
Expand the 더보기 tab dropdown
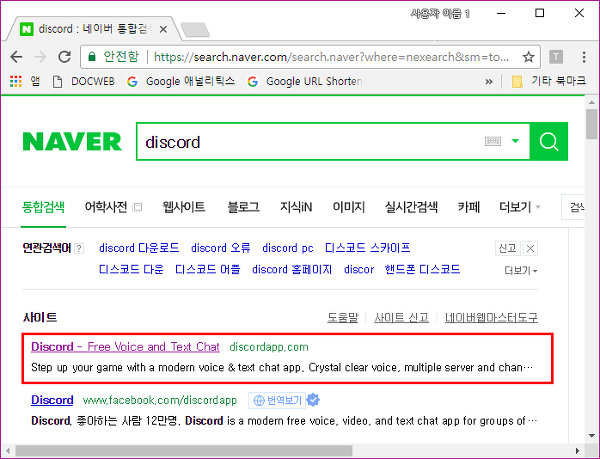point(519,207)
